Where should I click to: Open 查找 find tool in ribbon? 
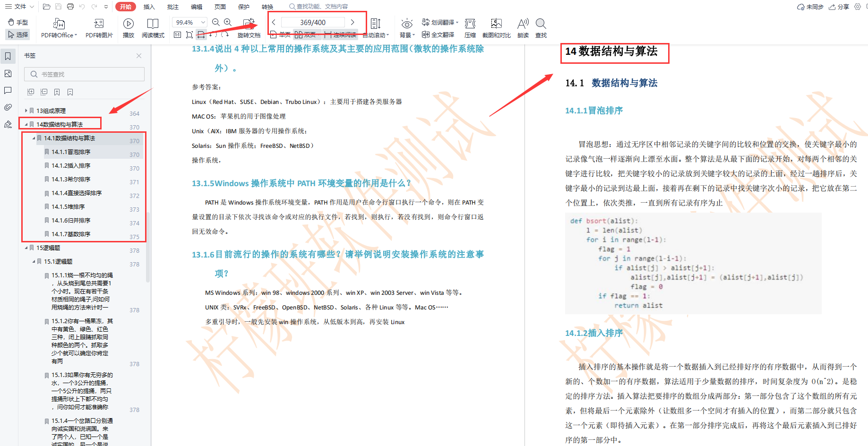[x=541, y=28]
